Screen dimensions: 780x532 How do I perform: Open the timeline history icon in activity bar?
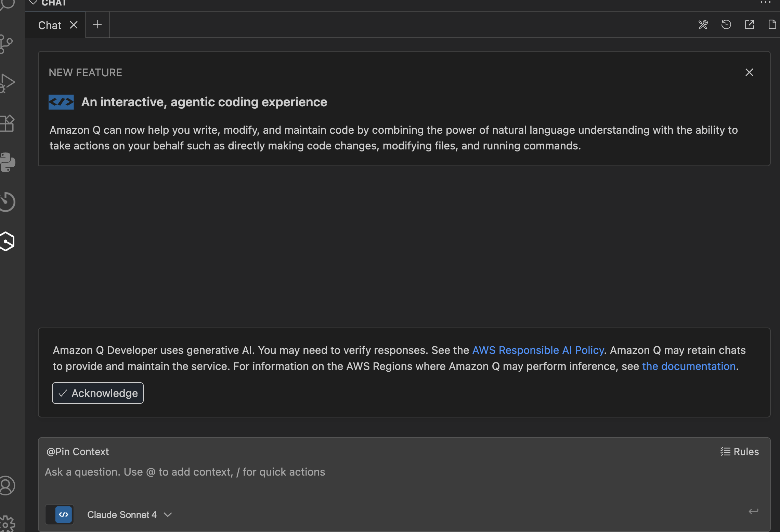(8, 202)
